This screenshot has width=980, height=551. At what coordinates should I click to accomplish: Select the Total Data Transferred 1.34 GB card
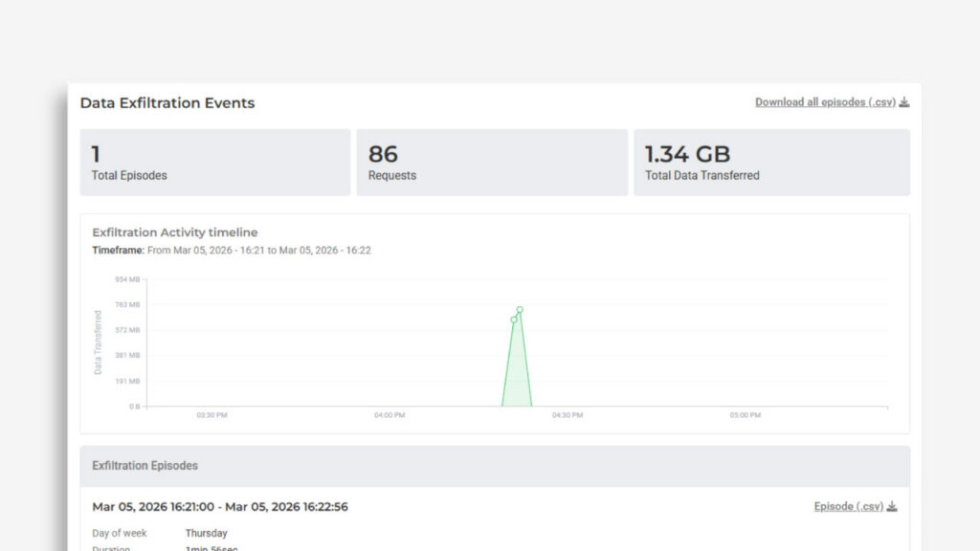click(771, 163)
